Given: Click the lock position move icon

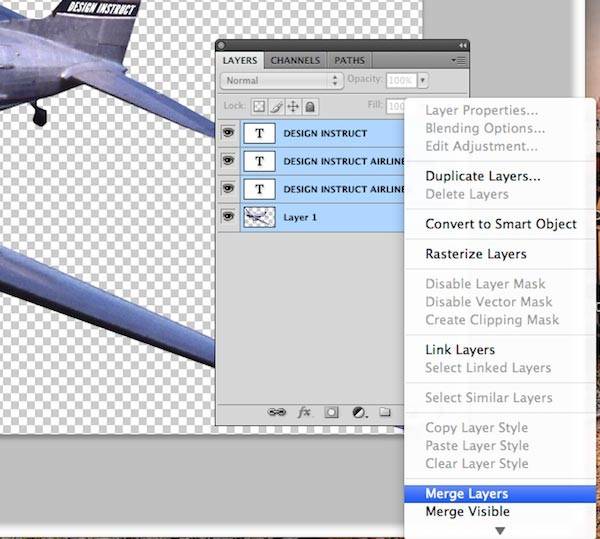Looking at the screenshot, I should click(292, 106).
